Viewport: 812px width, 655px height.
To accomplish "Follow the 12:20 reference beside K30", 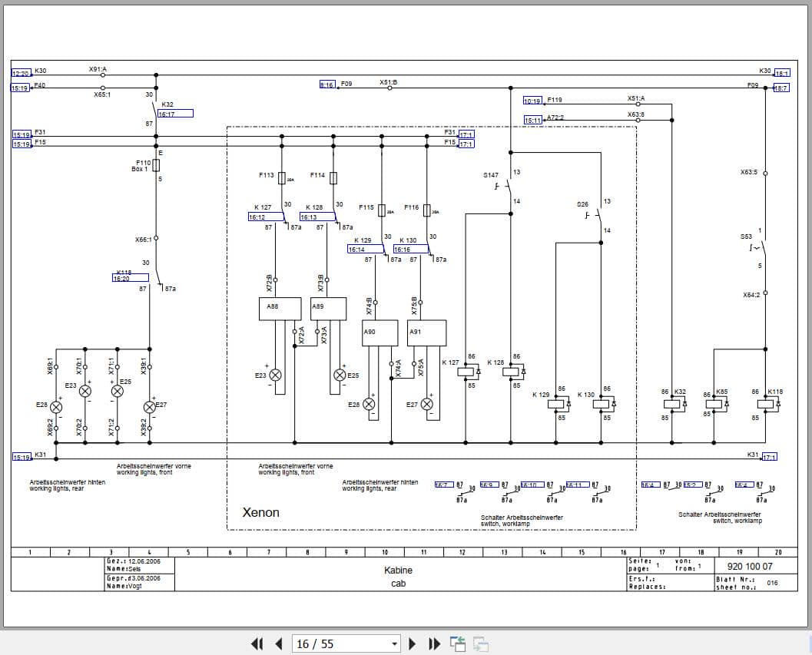I will (x=22, y=73).
